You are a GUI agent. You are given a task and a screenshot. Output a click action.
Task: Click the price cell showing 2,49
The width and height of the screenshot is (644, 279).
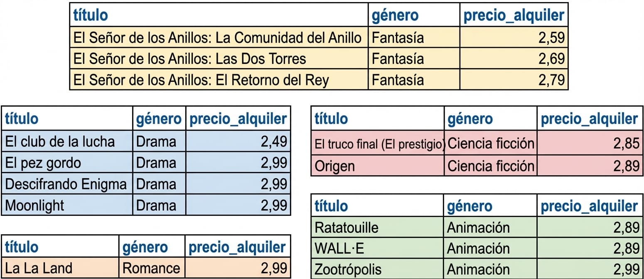tap(238, 141)
